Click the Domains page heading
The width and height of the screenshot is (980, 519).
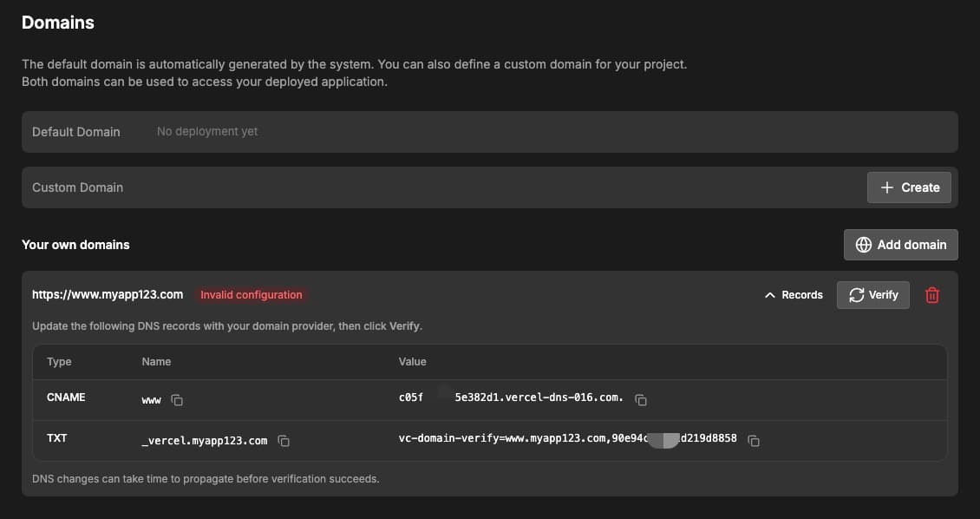57,23
